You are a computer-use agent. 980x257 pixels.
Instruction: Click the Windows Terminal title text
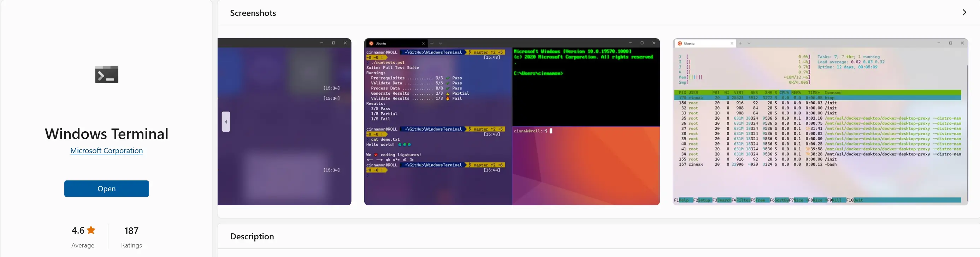[x=107, y=134]
